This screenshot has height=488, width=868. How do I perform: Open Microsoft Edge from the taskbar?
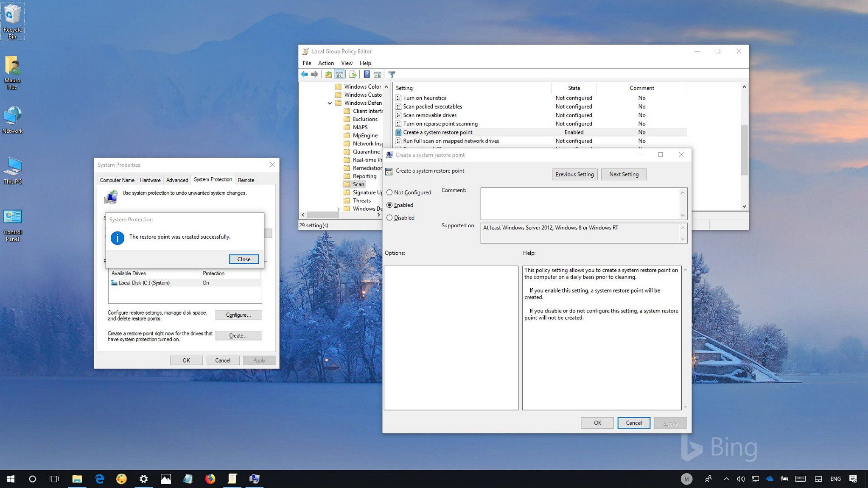99,479
